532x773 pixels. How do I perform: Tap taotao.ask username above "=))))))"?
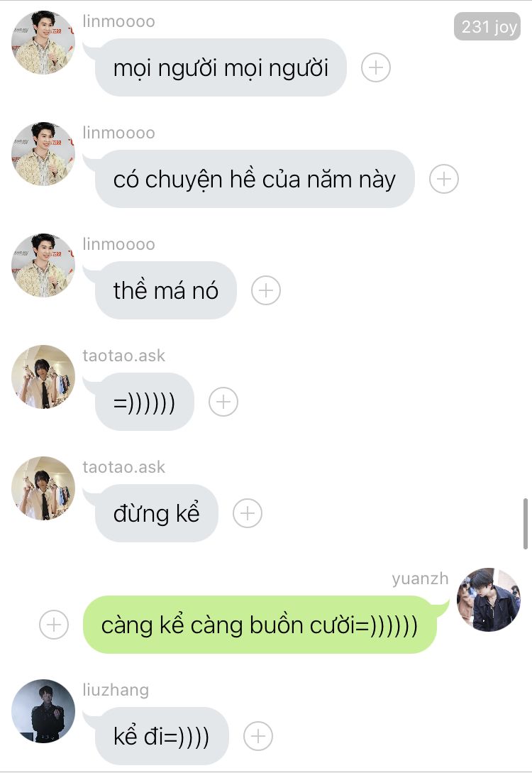tap(123, 356)
